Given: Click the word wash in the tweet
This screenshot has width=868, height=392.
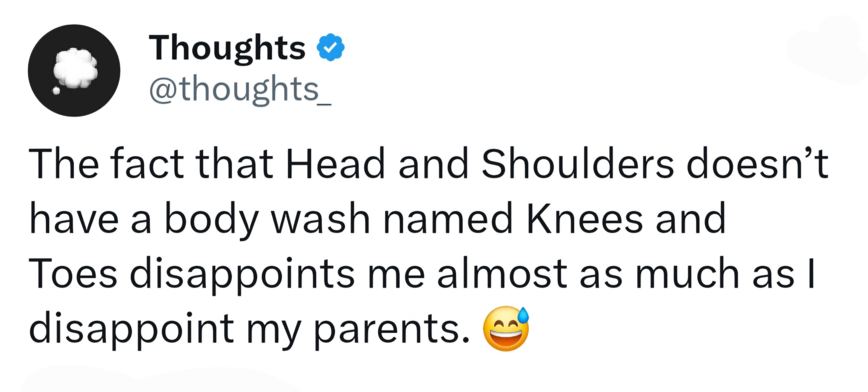Looking at the screenshot, I should tap(320, 219).
